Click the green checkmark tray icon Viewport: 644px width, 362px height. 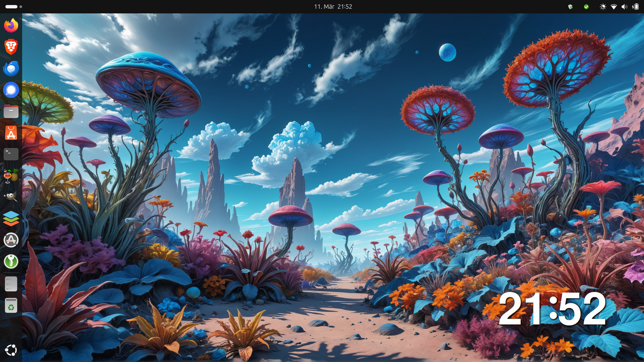click(586, 7)
